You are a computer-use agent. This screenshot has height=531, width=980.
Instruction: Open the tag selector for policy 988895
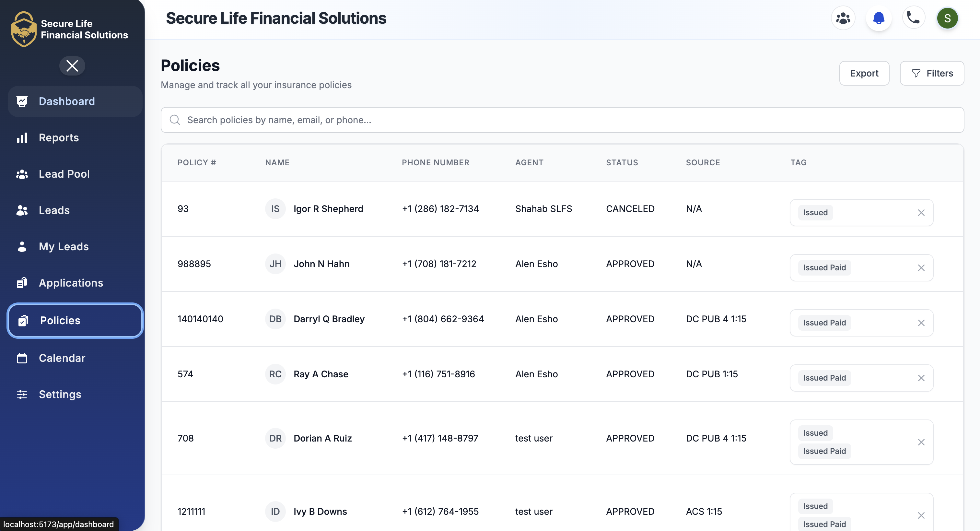click(861, 268)
